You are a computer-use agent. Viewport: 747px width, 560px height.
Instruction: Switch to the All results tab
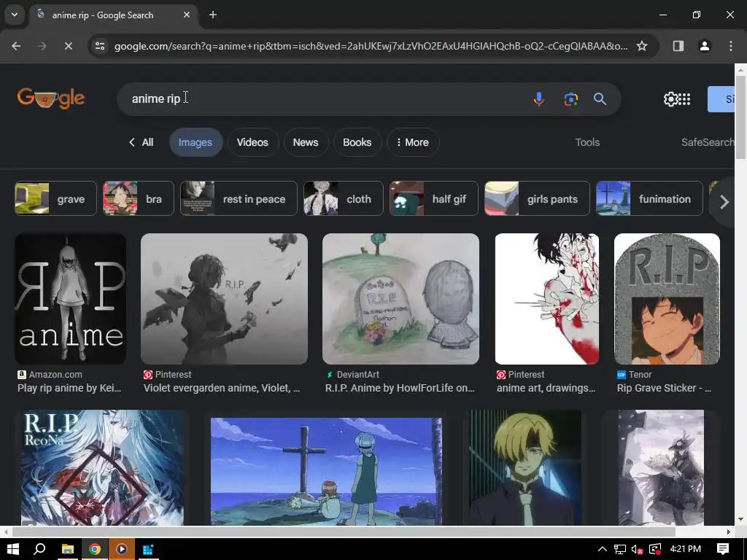tap(141, 142)
